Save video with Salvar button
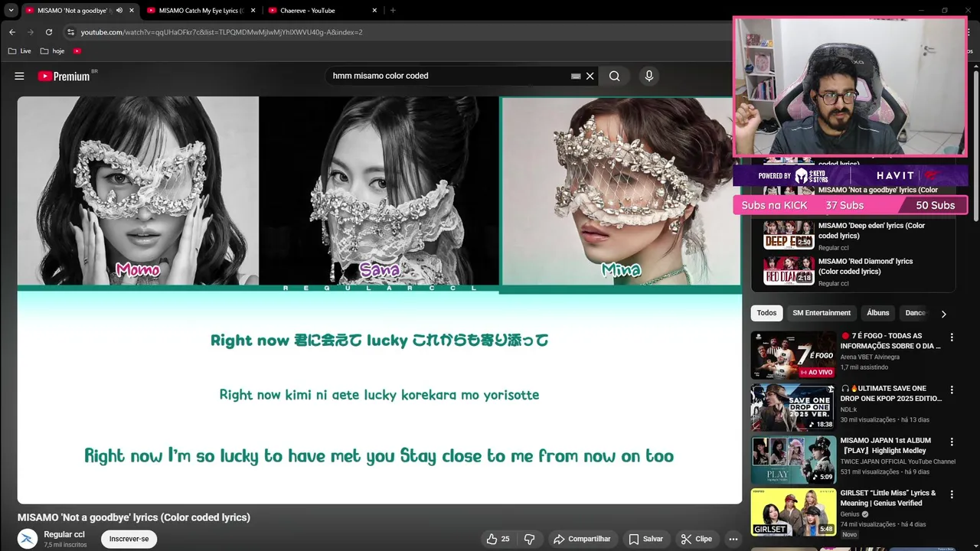The width and height of the screenshot is (980, 551). tap(645, 539)
